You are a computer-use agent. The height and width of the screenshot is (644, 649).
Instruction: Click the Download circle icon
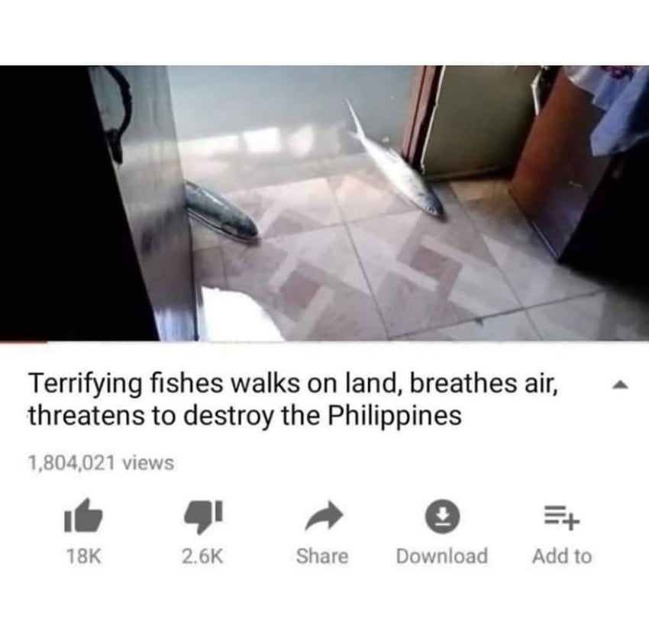[442, 517]
